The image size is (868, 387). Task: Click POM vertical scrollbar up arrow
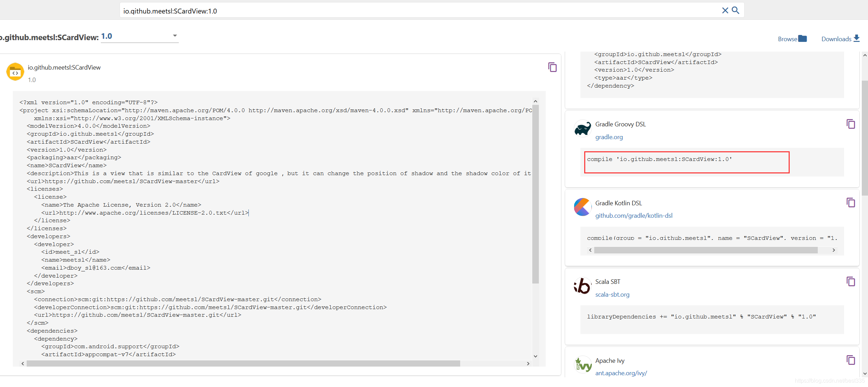535,101
